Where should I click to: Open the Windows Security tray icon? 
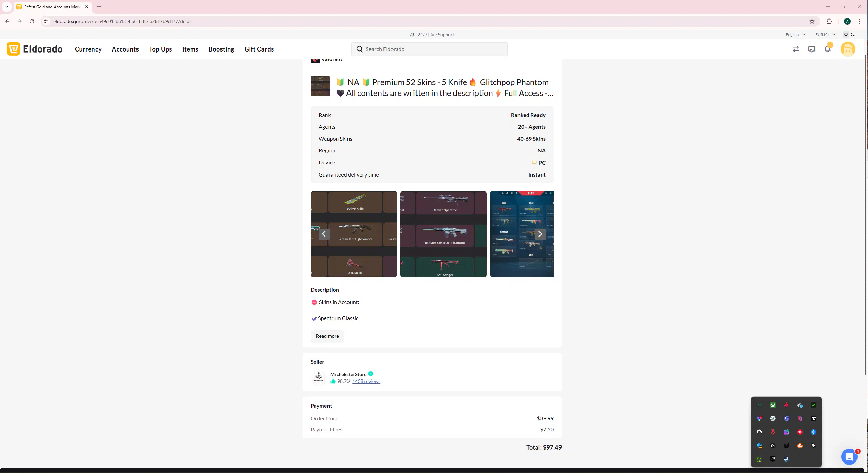tap(759, 446)
